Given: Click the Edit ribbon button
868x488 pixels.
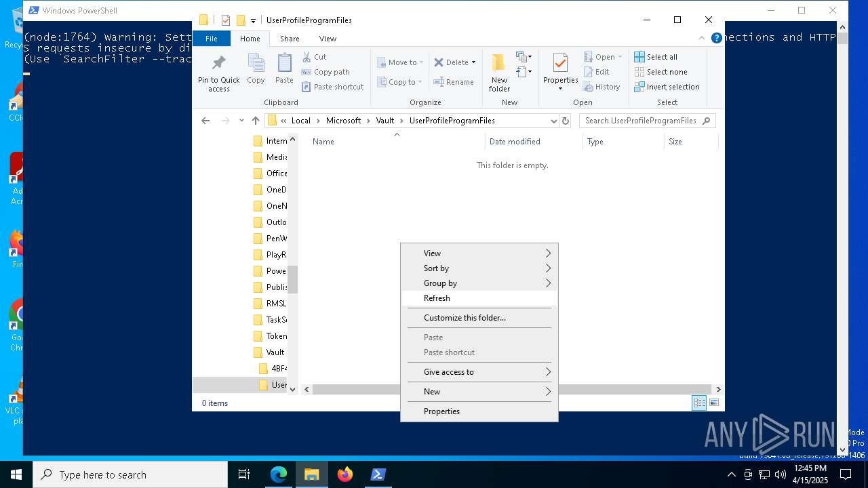Looking at the screenshot, I should (x=596, y=72).
